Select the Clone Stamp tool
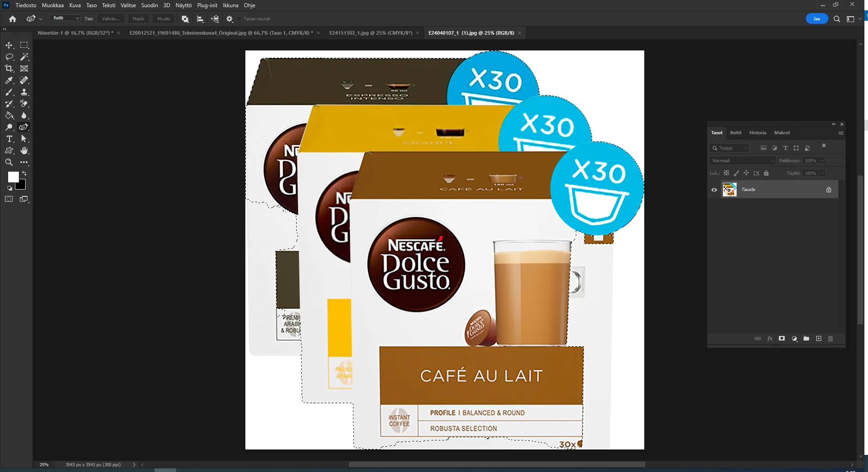 pos(24,92)
